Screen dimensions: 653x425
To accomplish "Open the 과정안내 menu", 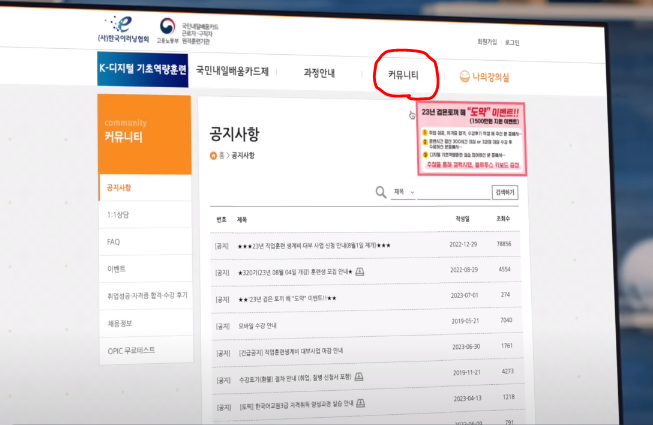I will (x=319, y=73).
